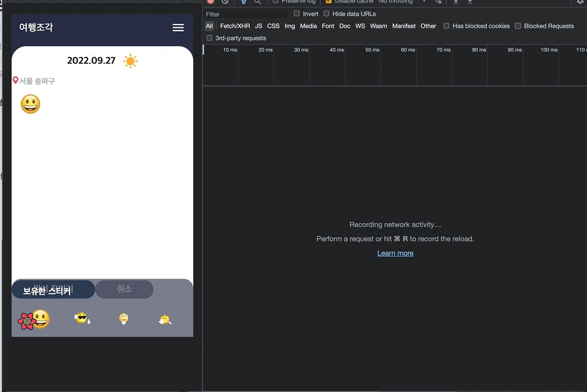Click the 보유한 스티커 button
587x392 pixels.
(x=53, y=290)
